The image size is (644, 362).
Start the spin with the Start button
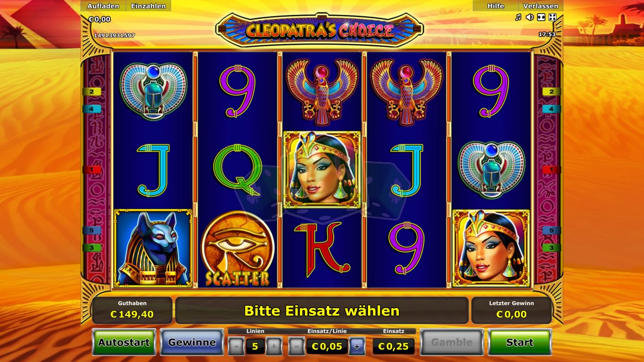click(519, 342)
